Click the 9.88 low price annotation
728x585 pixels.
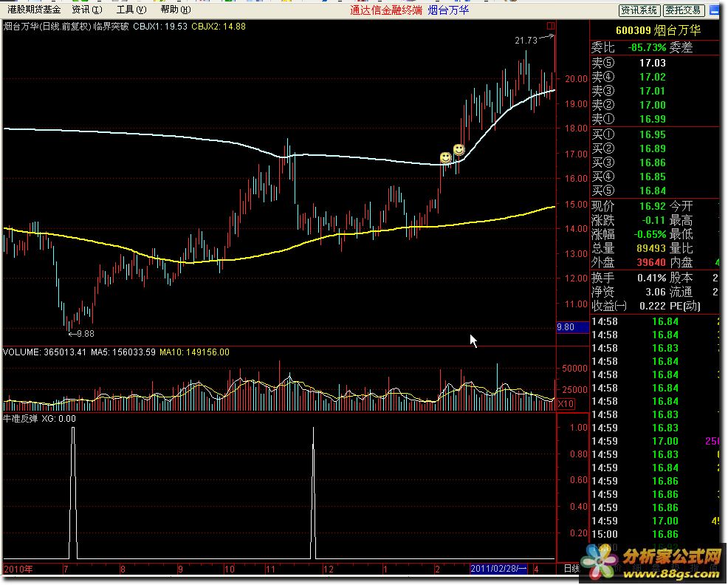(85, 334)
